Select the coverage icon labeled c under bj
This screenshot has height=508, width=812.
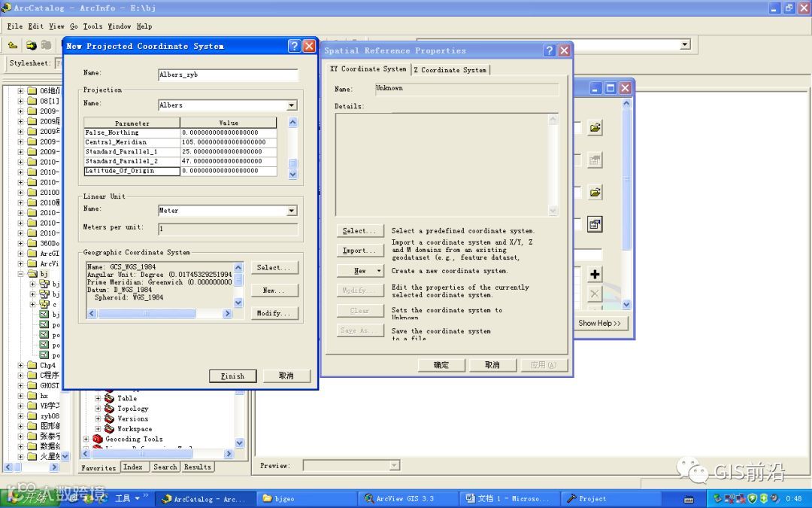click(x=44, y=304)
